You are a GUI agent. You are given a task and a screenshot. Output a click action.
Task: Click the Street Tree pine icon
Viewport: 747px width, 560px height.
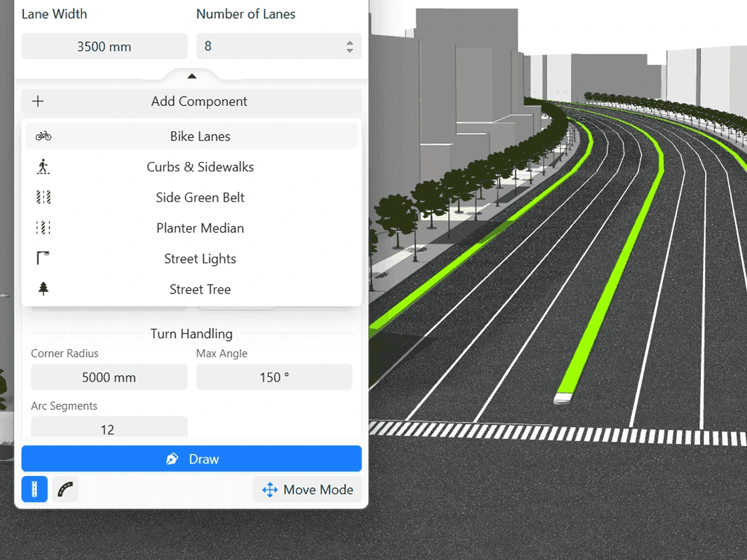tap(43, 289)
